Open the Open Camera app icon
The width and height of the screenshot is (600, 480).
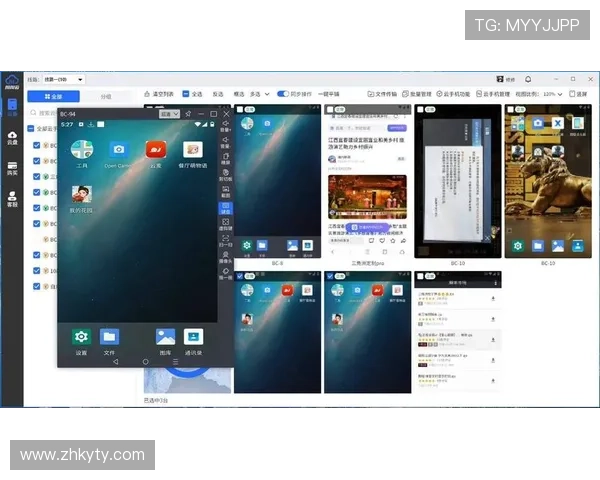tap(118, 151)
